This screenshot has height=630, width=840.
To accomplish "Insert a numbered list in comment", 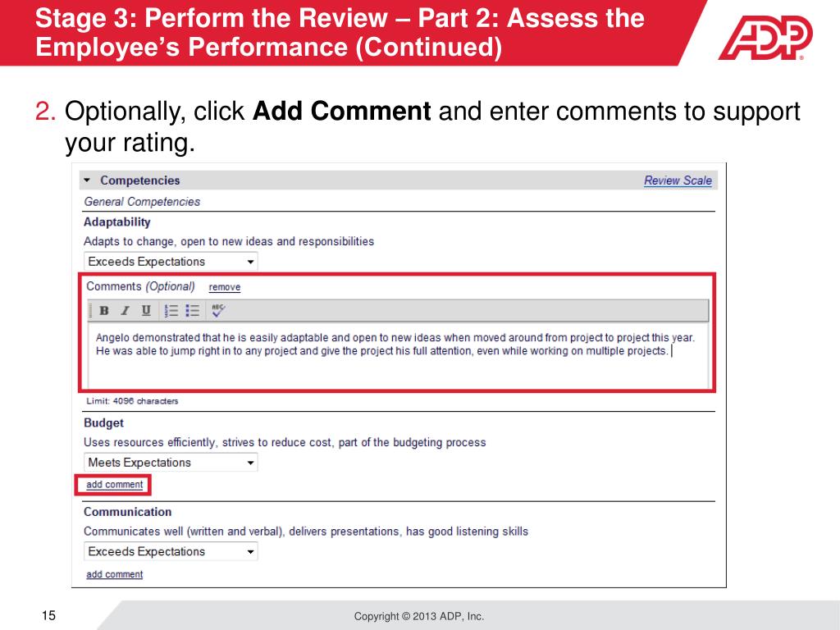I will (x=171, y=311).
